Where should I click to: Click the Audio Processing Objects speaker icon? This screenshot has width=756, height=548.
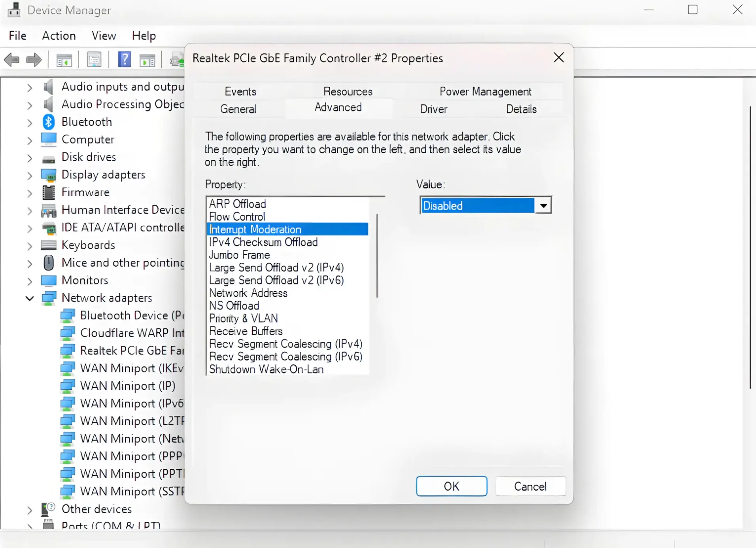point(48,104)
